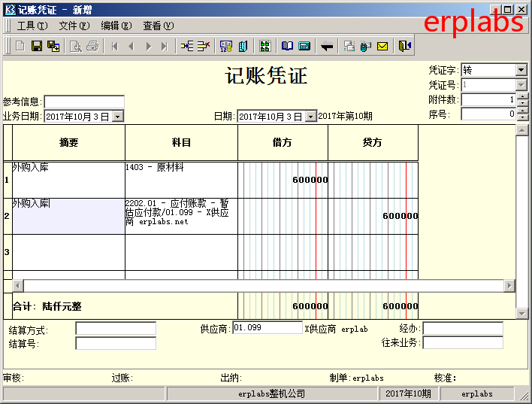Click the open book lookup icon
The height and width of the screenshot is (404, 532).
pos(287,46)
